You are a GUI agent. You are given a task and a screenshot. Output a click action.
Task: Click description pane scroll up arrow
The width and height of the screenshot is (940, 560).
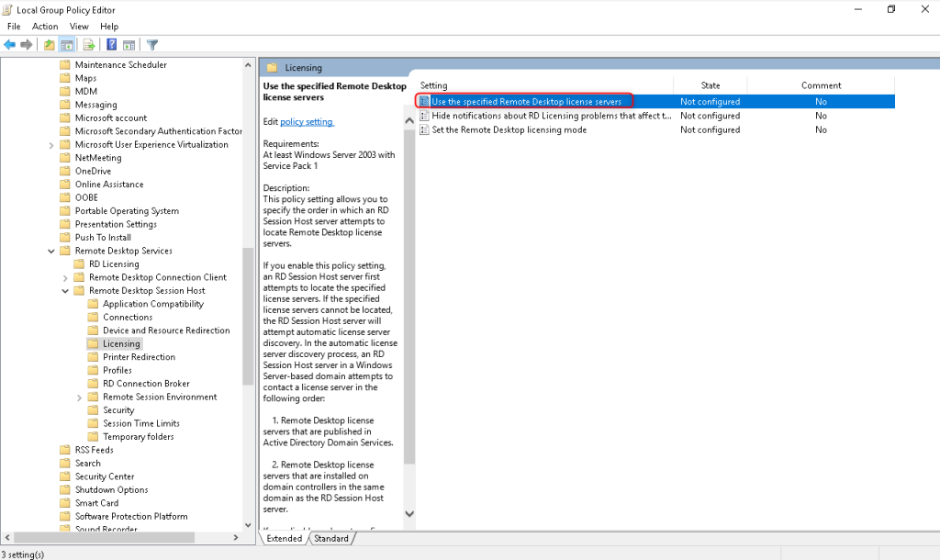409,121
